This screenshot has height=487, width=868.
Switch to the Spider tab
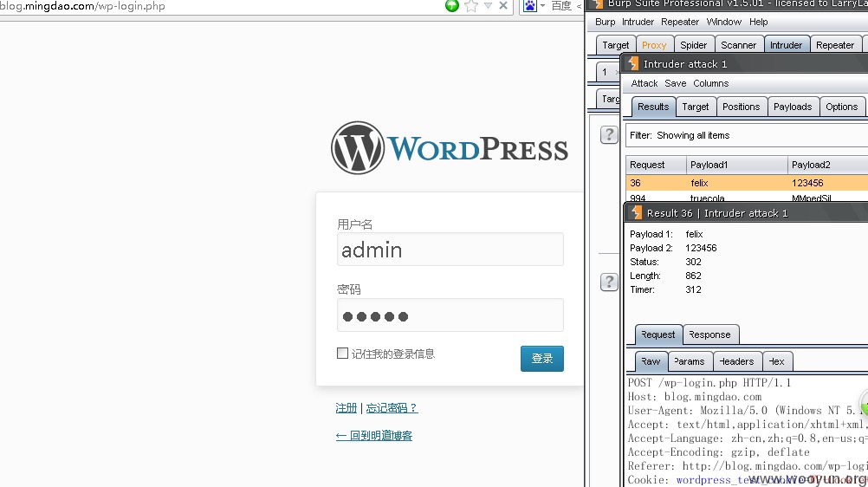(x=694, y=45)
